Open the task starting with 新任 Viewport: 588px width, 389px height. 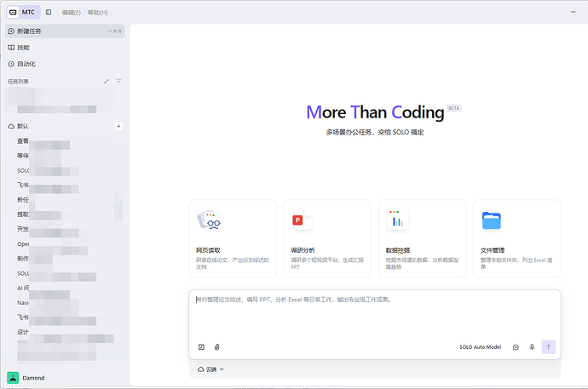[65, 200]
